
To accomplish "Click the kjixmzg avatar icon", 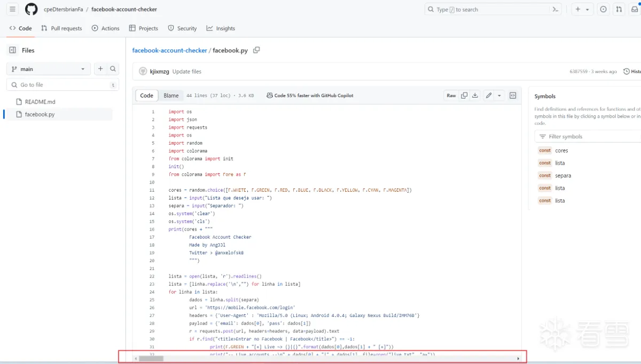I will pos(143,72).
